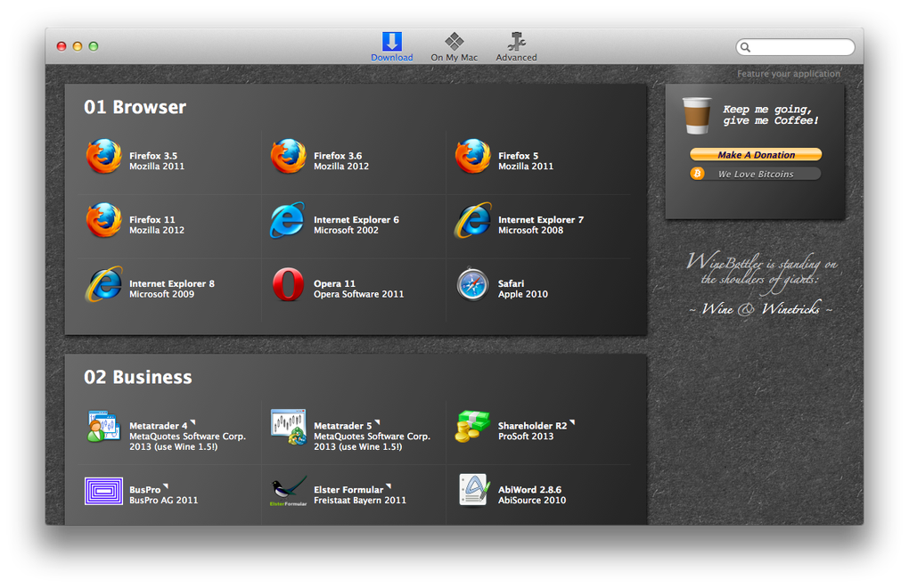
Task: Click the 'AbiSource 2010' publisher text
Action: click(x=532, y=500)
